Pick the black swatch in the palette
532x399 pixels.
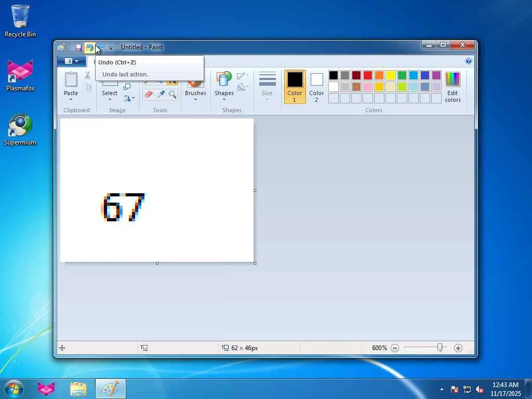(334, 75)
